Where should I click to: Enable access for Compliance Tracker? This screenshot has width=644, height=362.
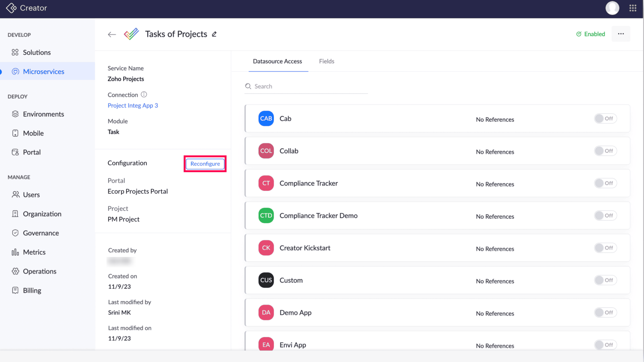605,183
